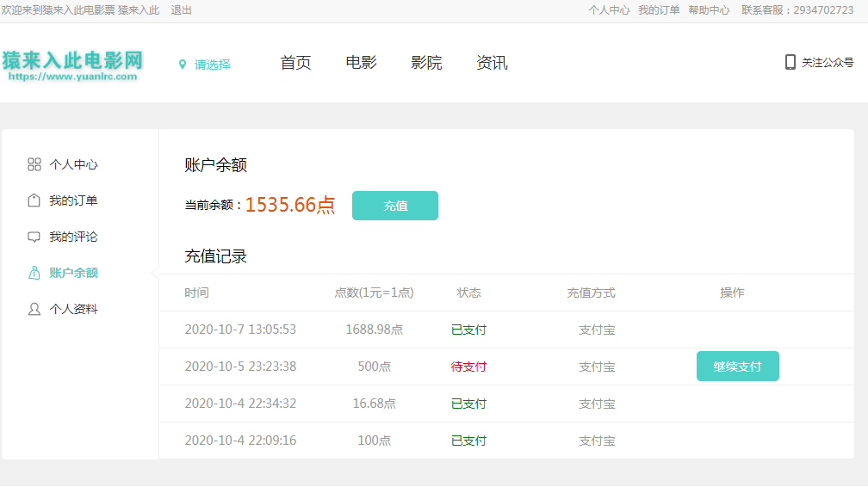Click the 个人中心 grid icon in sidebar
Viewport: 868px width, 487px height.
pyautogui.click(x=34, y=164)
